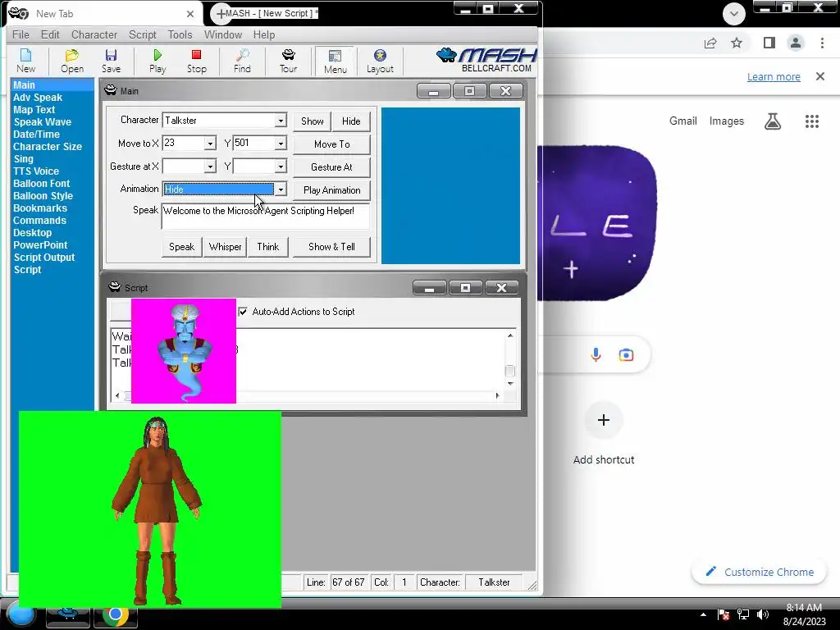Click the Hide character button
Image resolution: width=840 pixels, height=630 pixels.
(x=351, y=121)
